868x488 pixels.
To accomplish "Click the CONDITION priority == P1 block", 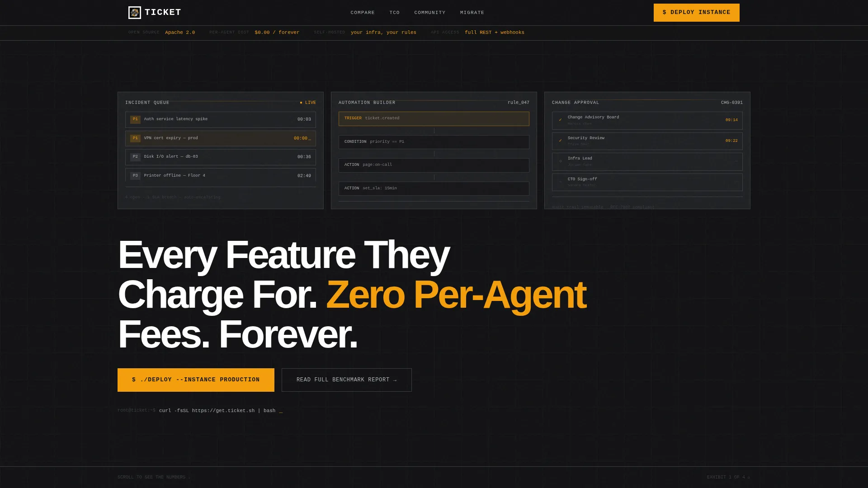I will (434, 142).
